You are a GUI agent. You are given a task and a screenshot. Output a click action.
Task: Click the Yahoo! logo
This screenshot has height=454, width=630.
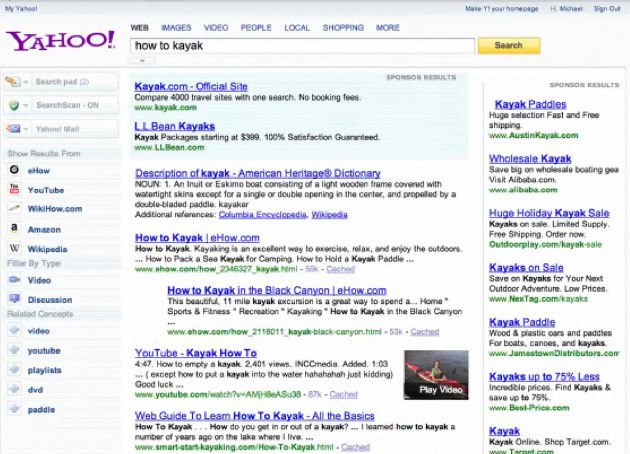coord(61,41)
